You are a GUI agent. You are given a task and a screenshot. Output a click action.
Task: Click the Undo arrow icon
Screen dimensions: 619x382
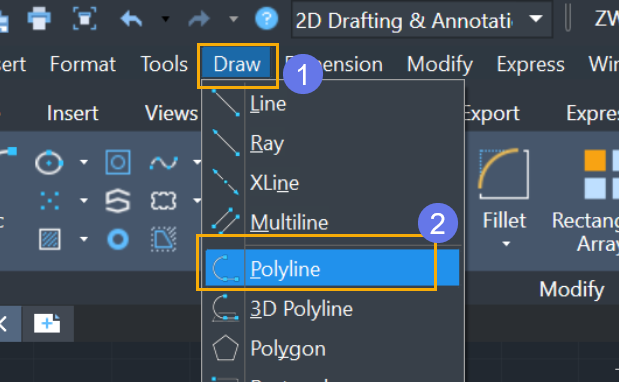[131, 19]
